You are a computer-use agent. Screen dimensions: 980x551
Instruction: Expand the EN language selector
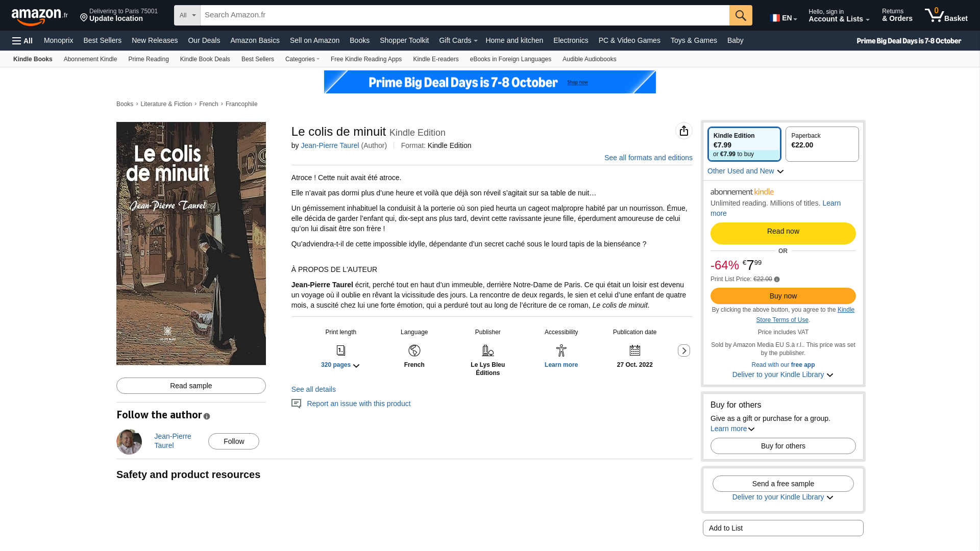[x=782, y=17]
